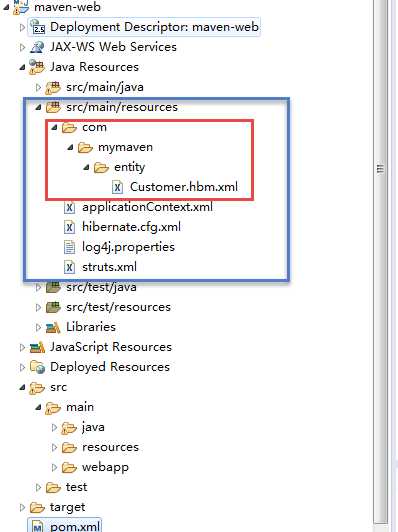This screenshot has height=532, width=398.
Task: Click the target folder icon
Action: pos(37,508)
